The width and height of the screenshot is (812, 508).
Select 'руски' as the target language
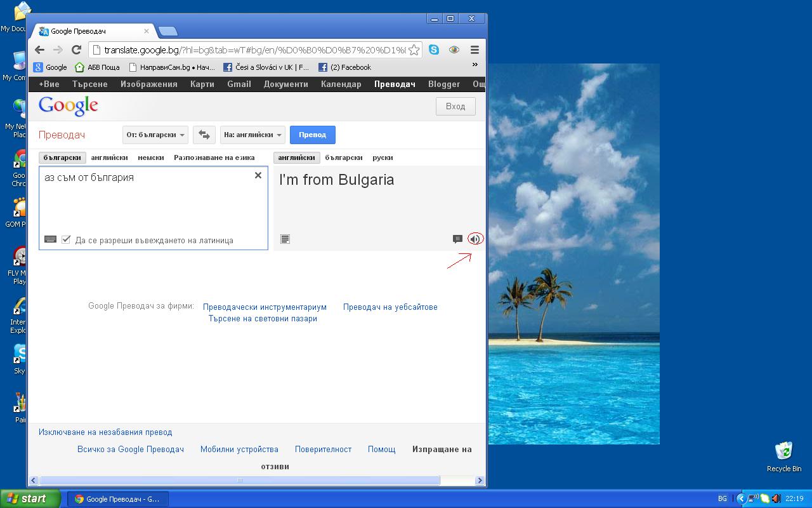click(383, 157)
